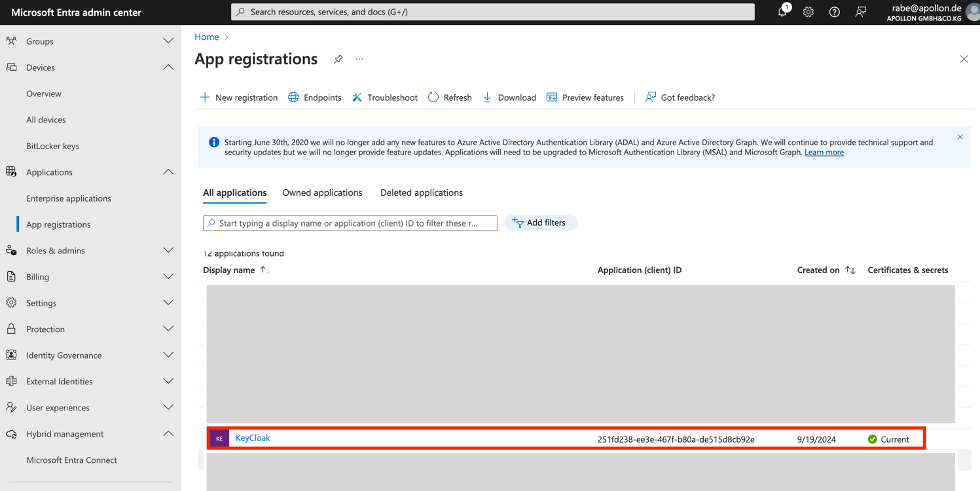
Task: Open the notifications bell icon
Action: tap(782, 12)
